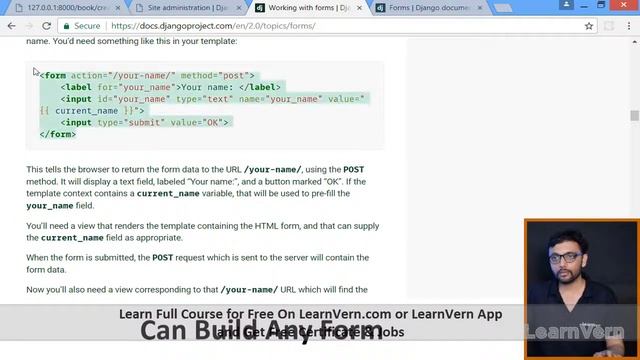This screenshot has width=640, height=360.
Task: Click the browser forward arrow
Action: click(x=29, y=26)
